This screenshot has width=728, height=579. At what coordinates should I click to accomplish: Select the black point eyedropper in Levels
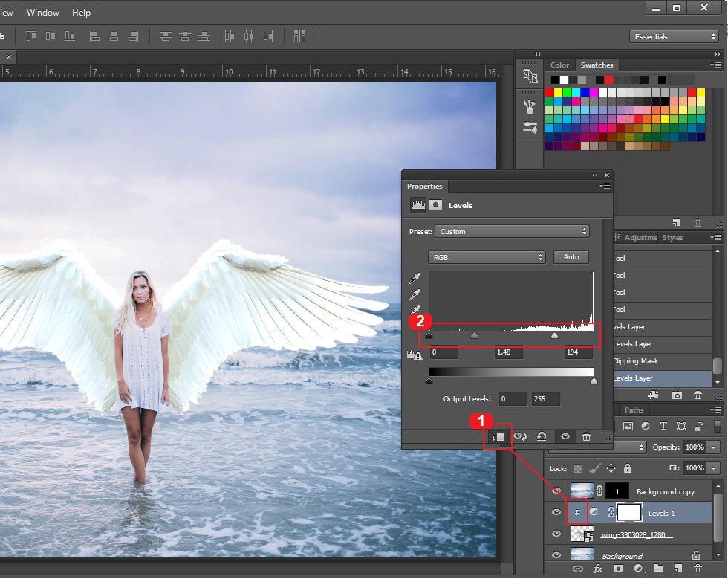(x=415, y=279)
